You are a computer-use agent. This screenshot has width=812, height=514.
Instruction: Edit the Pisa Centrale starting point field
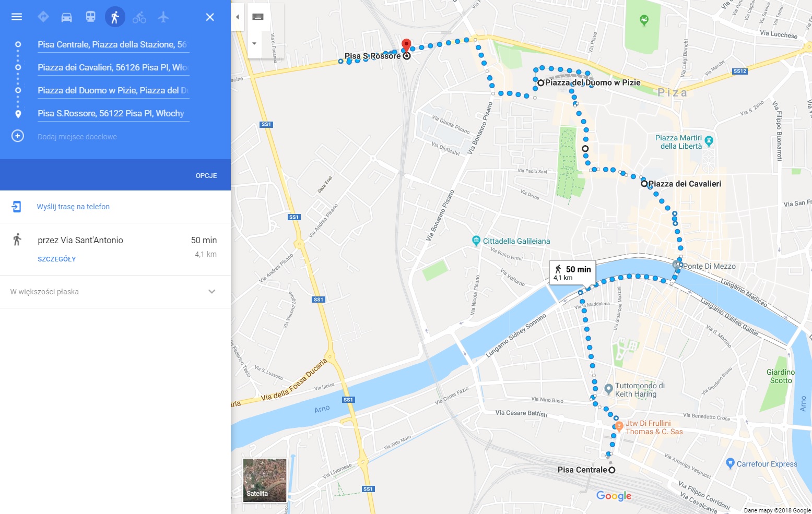point(113,44)
